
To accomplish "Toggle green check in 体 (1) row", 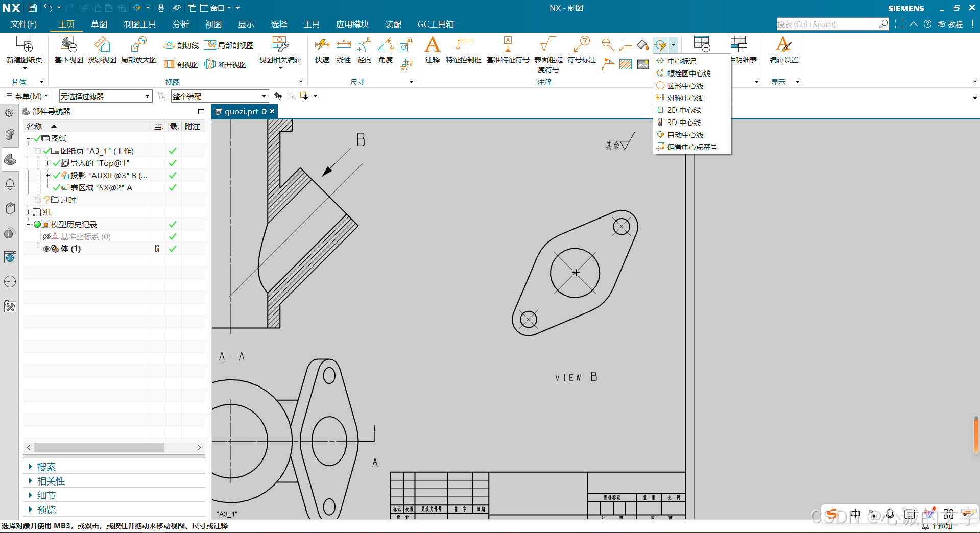I will pyautogui.click(x=173, y=249).
